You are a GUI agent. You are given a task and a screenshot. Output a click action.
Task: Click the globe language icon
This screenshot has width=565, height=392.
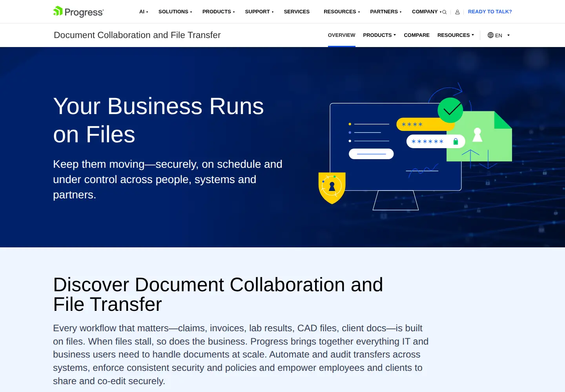point(490,35)
